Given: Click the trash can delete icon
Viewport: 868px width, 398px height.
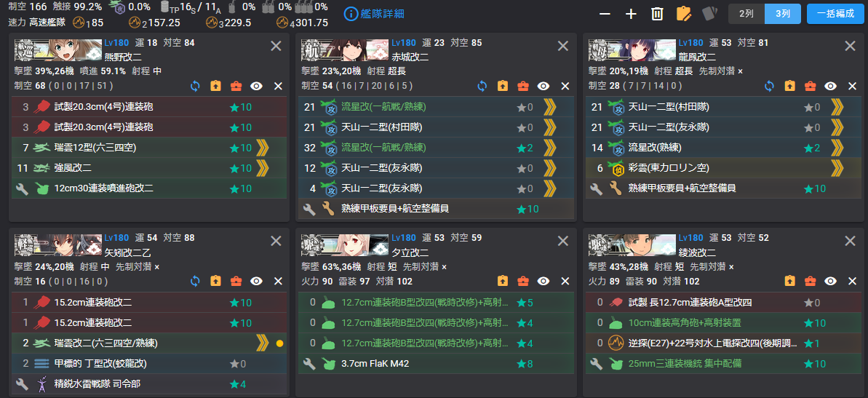Looking at the screenshot, I should 657,14.
